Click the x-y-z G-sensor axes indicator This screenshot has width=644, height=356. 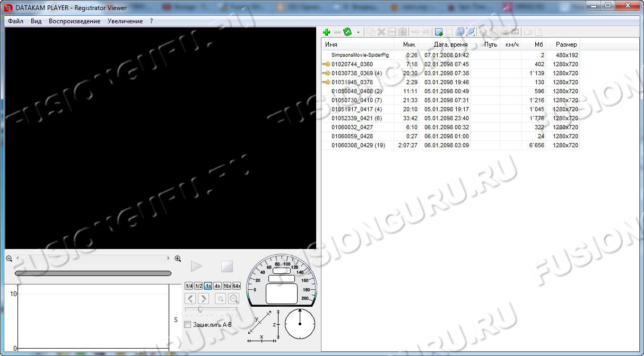tap(264, 326)
